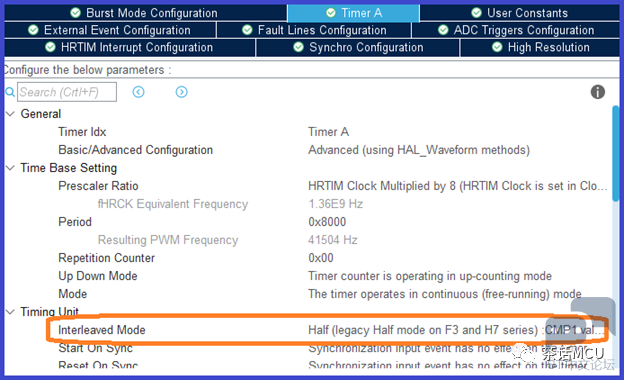Select the Resulting PWM Frequency row
This screenshot has width=624, height=380.
(x=168, y=240)
